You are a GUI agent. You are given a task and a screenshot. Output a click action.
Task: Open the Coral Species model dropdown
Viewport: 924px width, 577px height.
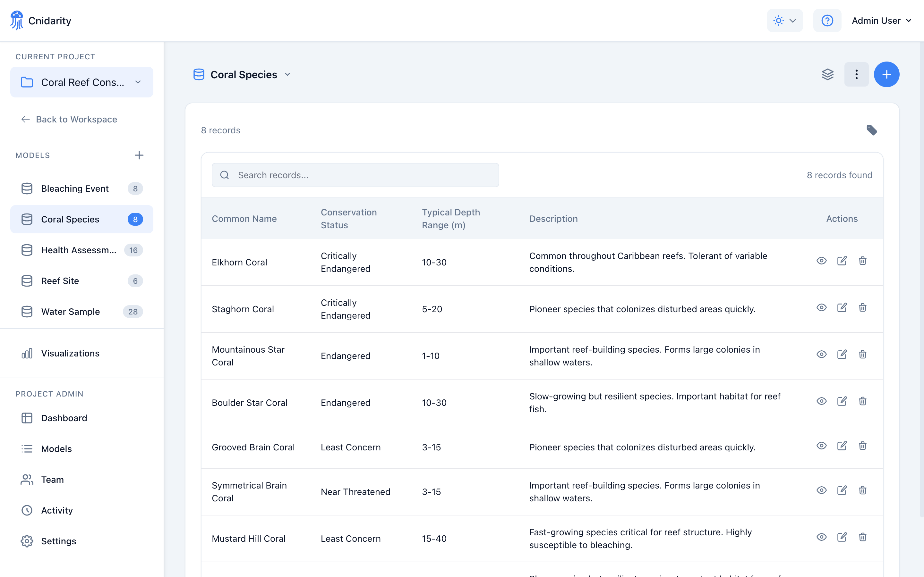[287, 74]
